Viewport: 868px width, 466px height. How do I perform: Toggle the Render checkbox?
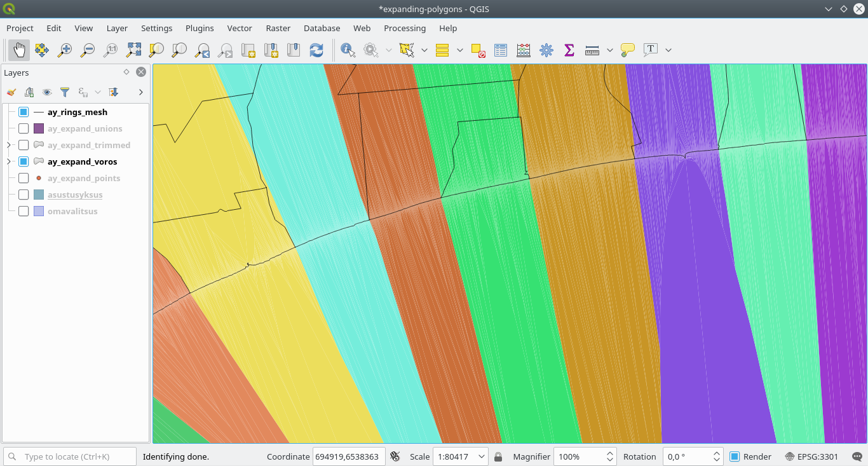coord(735,456)
